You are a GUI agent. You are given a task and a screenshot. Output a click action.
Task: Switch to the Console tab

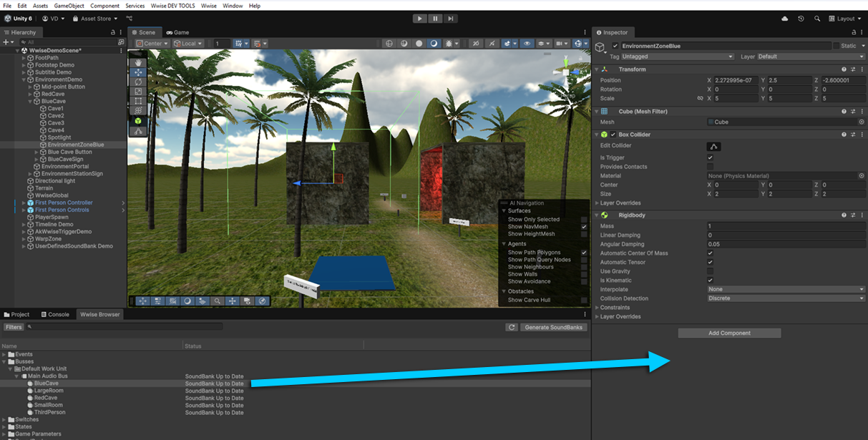[58, 315]
